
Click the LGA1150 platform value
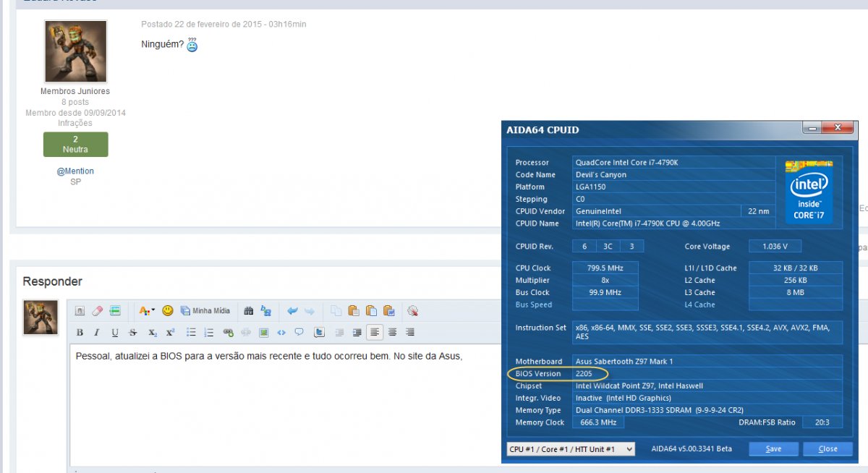591,187
